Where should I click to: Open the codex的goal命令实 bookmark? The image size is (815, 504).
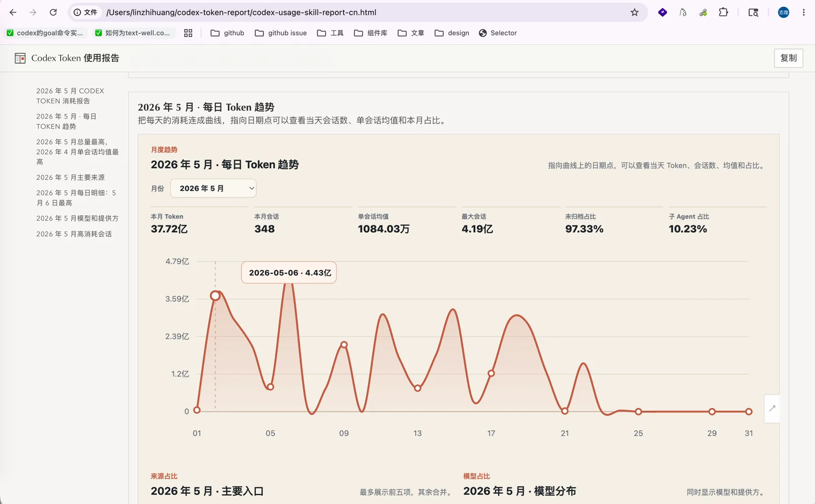pos(45,33)
